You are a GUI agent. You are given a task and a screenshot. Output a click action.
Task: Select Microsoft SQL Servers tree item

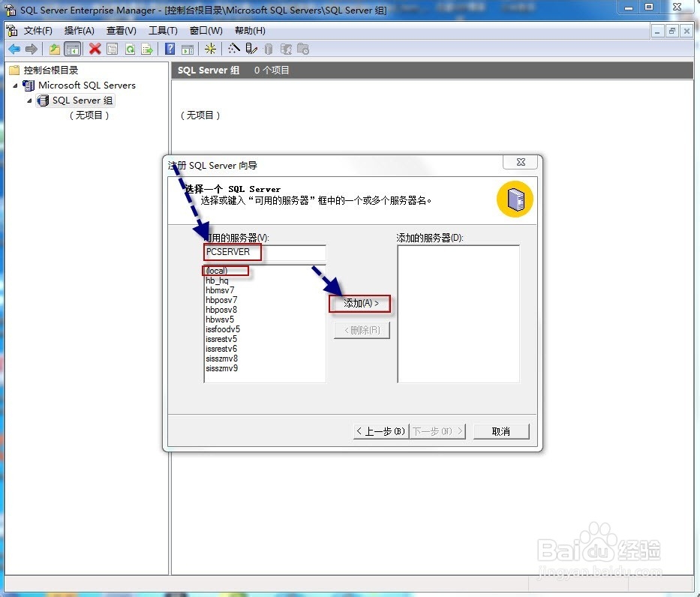point(87,85)
